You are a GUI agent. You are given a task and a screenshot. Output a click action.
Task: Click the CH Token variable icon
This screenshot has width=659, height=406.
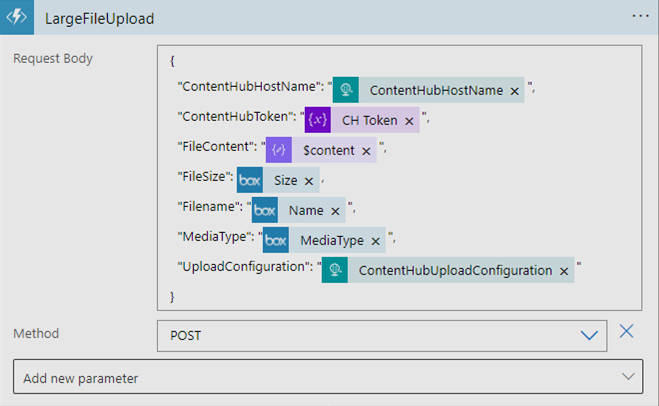point(318,120)
